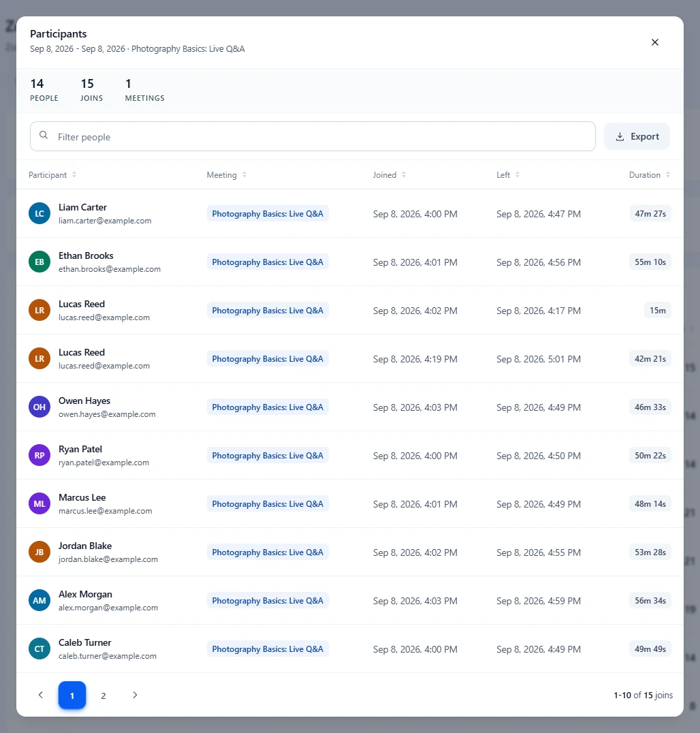
Task: Click Caleb Turner's CT avatar
Action: 39,649
